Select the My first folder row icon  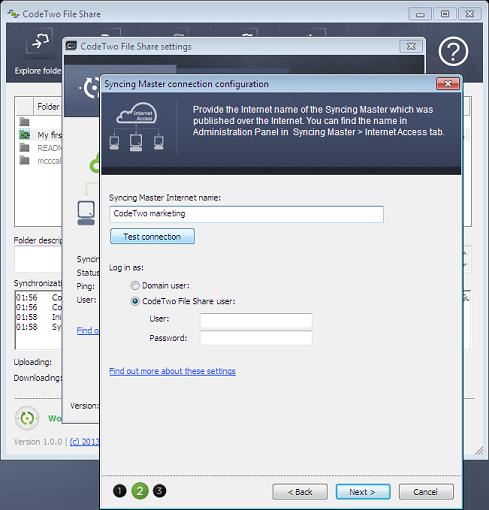(24, 135)
